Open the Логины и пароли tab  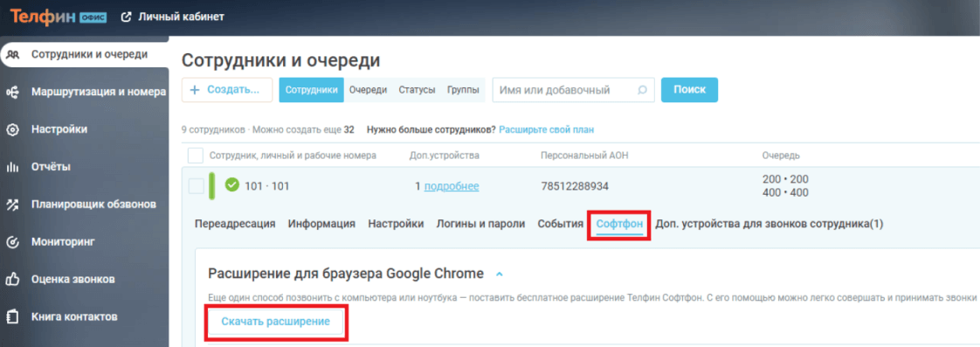click(x=480, y=224)
